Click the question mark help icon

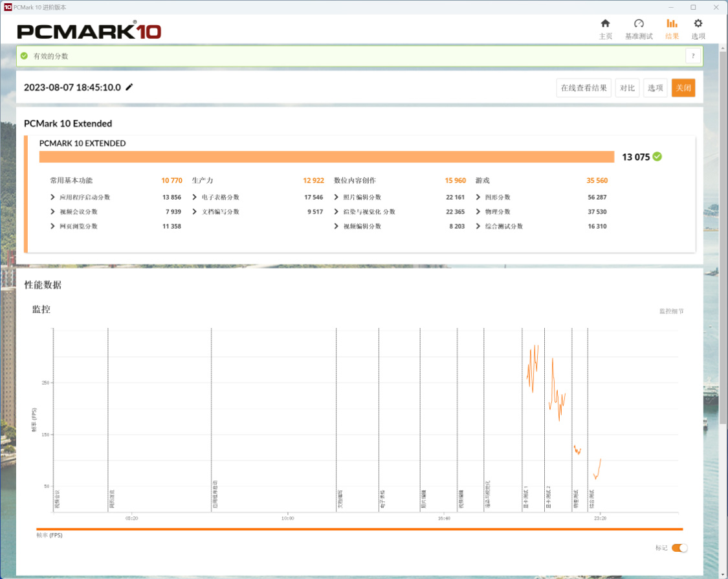693,56
